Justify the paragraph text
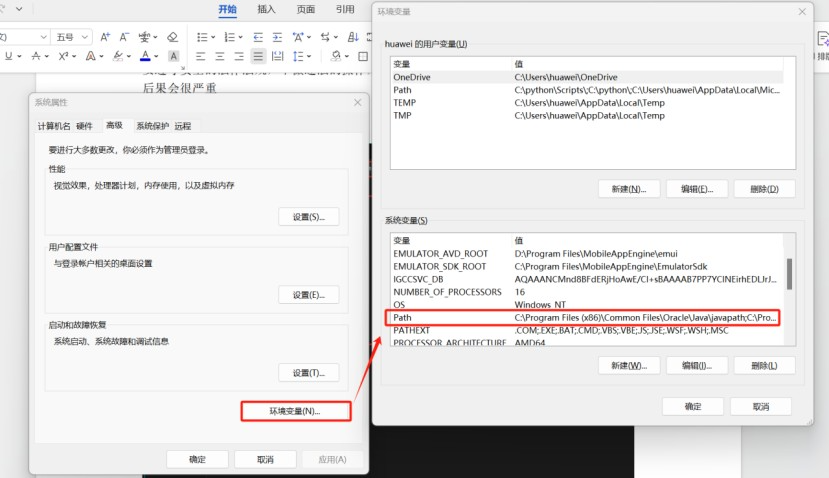Image resolution: width=829 pixels, height=478 pixels. click(x=258, y=56)
